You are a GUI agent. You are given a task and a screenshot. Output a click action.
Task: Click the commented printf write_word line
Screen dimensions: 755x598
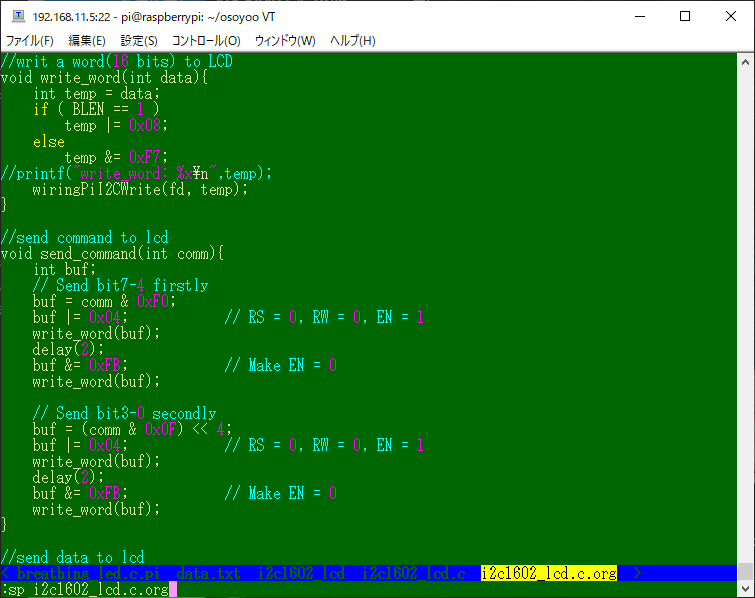(136, 173)
